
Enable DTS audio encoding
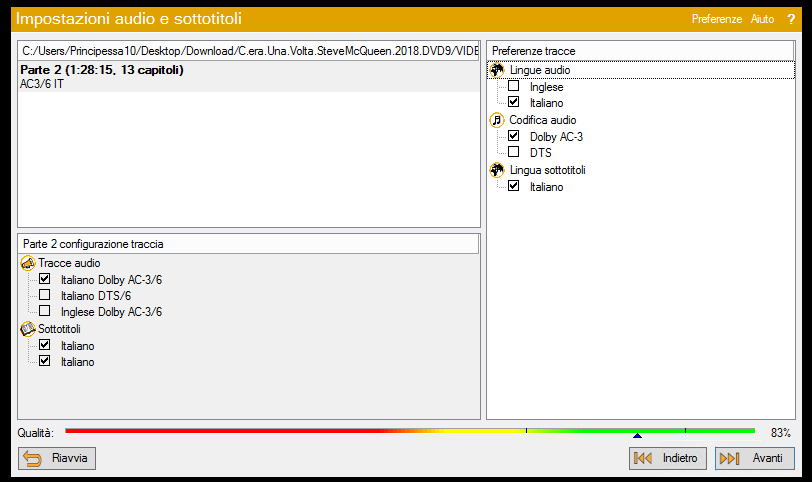tap(514, 152)
